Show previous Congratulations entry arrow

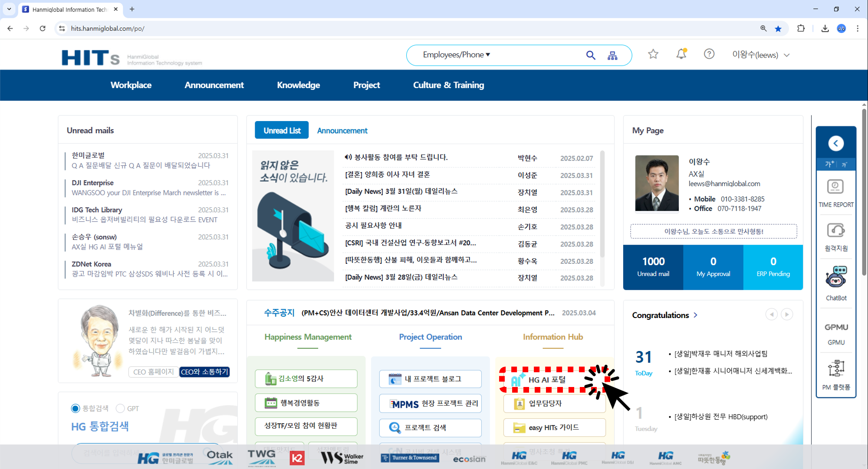(771, 314)
